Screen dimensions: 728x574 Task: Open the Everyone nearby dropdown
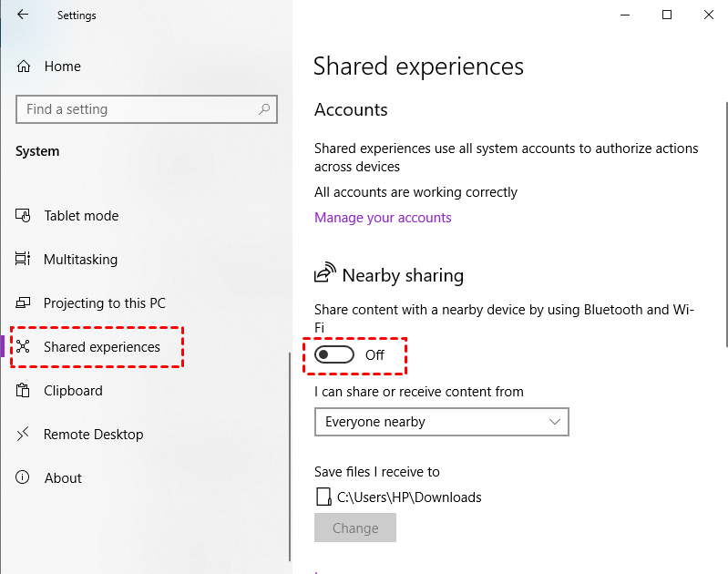pyautogui.click(x=442, y=422)
